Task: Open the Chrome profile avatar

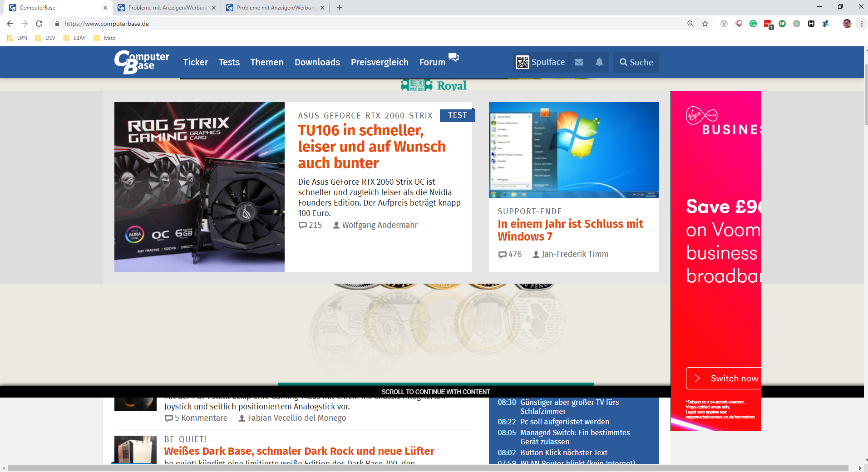Action: [x=847, y=24]
